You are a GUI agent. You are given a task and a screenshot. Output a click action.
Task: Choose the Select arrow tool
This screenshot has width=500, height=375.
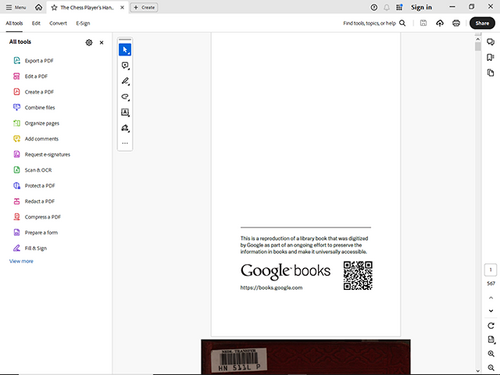[x=125, y=50]
